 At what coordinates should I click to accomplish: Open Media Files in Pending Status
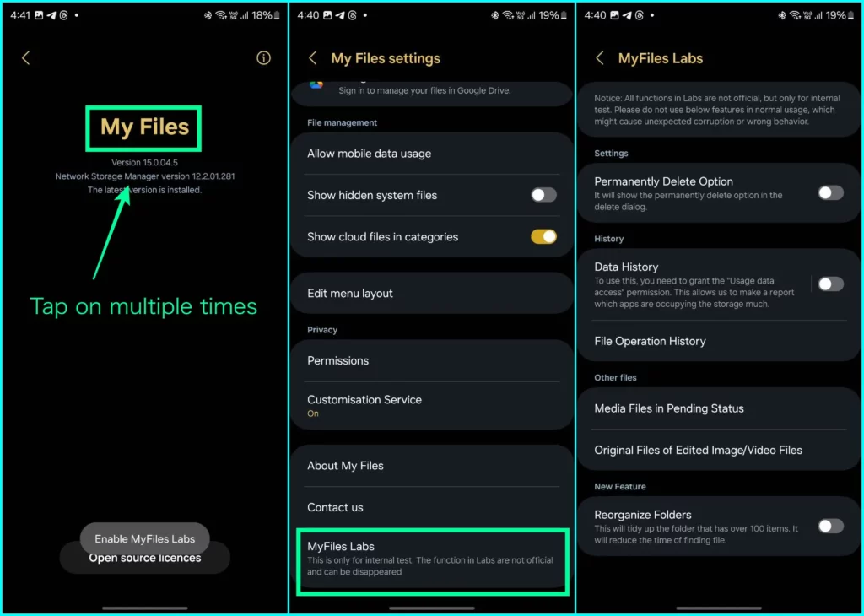click(x=719, y=408)
